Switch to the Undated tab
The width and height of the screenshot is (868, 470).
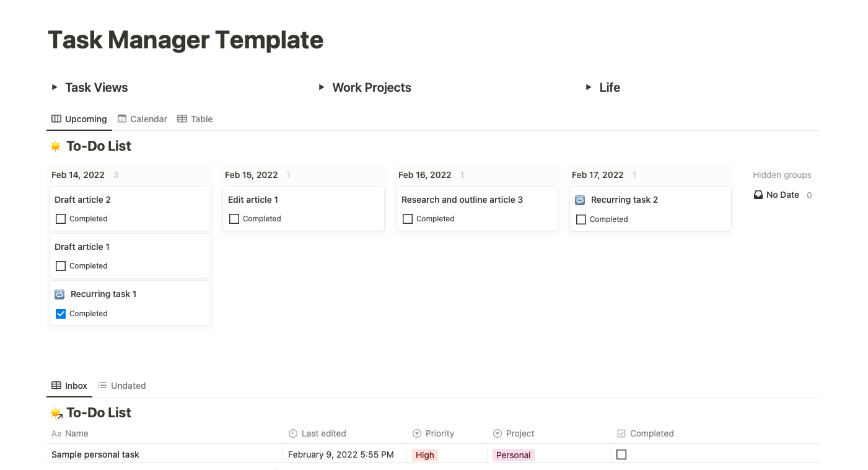coord(128,385)
